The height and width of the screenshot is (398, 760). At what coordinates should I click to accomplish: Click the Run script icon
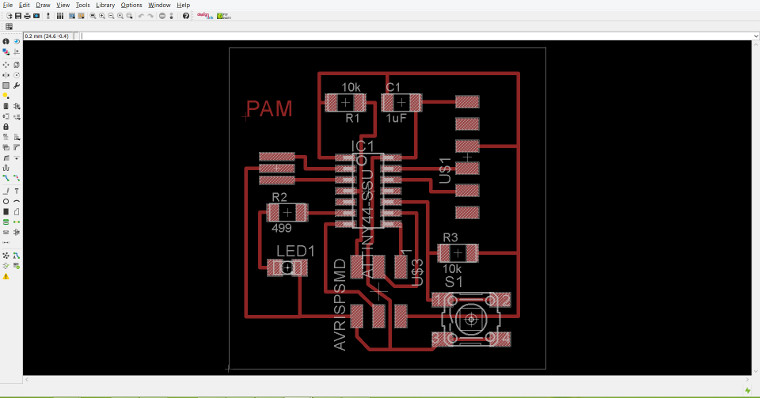72,16
